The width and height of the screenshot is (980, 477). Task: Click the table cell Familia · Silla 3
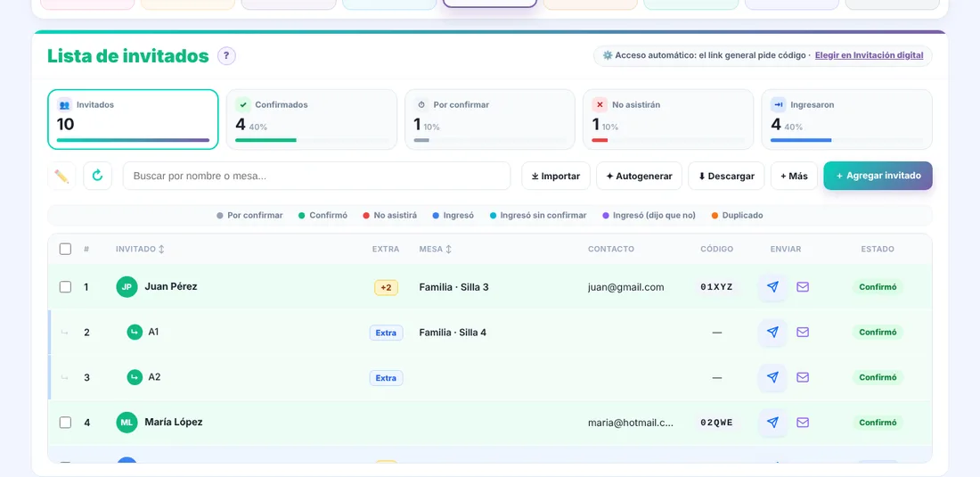(x=453, y=287)
